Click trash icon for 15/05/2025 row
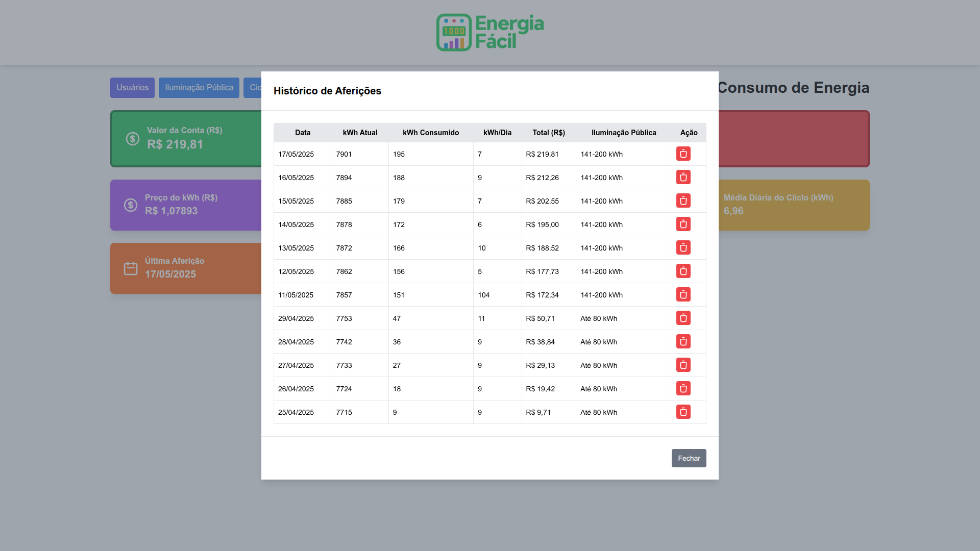Image resolution: width=980 pixels, height=551 pixels. [683, 201]
